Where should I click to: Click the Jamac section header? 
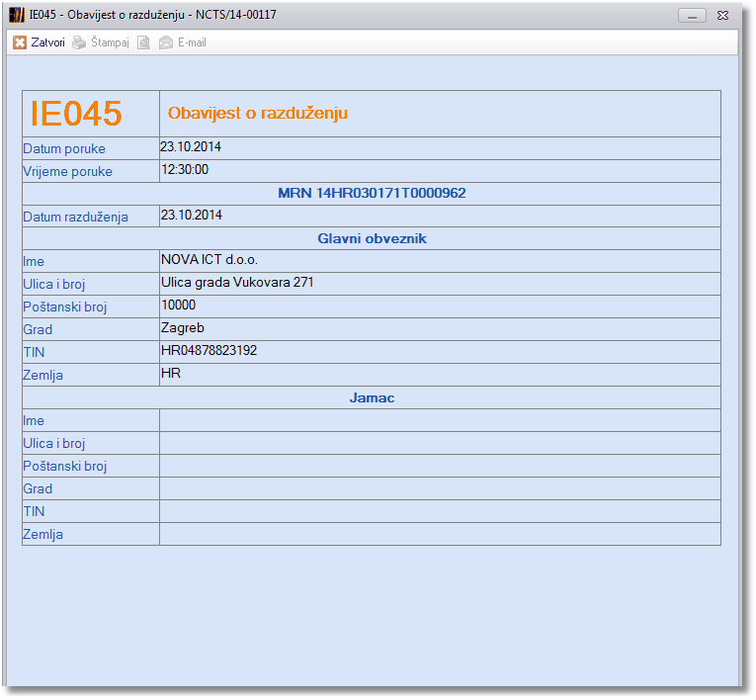tap(372, 397)
